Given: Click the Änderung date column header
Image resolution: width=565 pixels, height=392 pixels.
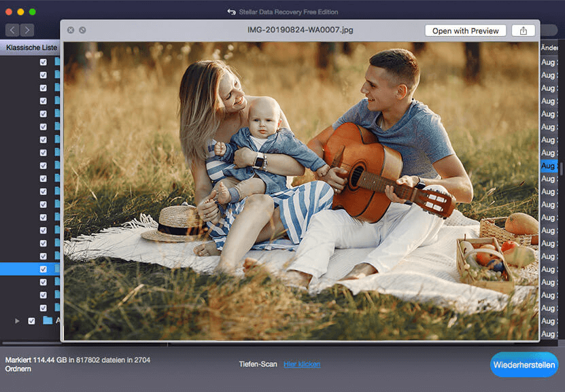Looking at the screenshot, I should click(549, 48).
